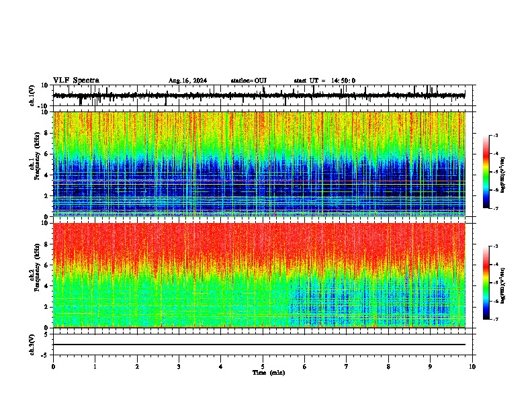
Task: Click the "-3" label on ch.1 colorbar
Action: point(496,135)
